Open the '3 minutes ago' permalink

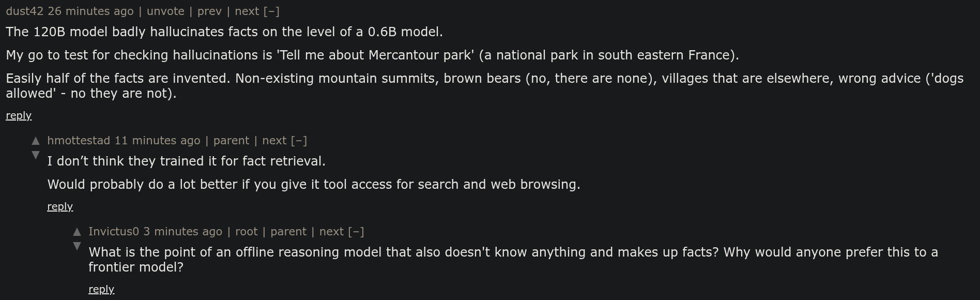click(x=182, y=232)
